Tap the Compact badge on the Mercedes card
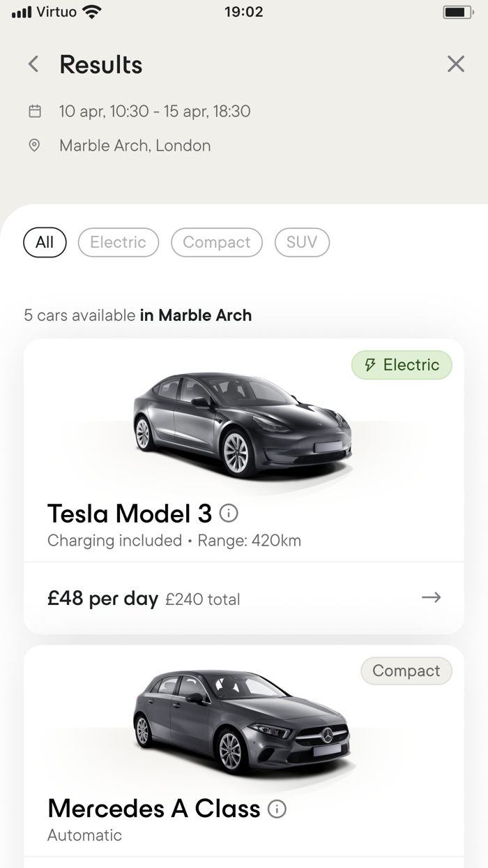 point(406,671)
